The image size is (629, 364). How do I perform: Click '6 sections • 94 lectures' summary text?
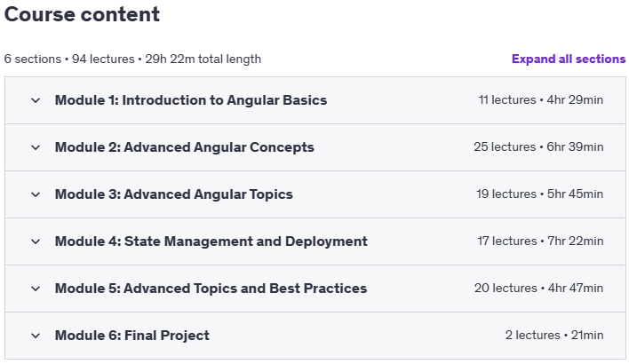[69, 59]
